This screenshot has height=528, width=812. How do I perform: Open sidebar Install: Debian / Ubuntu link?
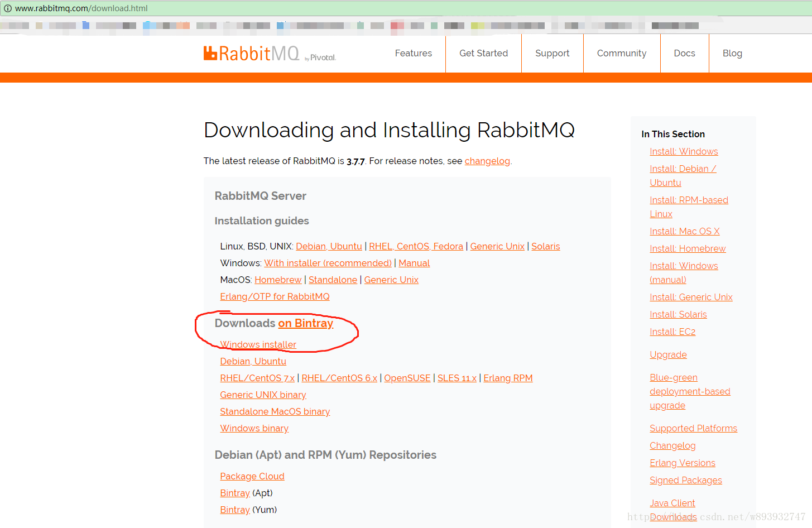(x=683, y=175)
